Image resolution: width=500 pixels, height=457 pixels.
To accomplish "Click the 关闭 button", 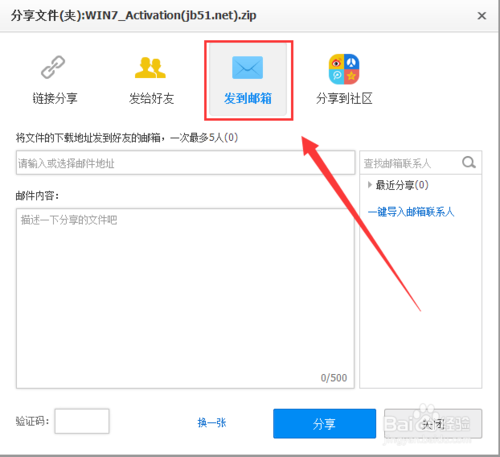I will 433,424.
